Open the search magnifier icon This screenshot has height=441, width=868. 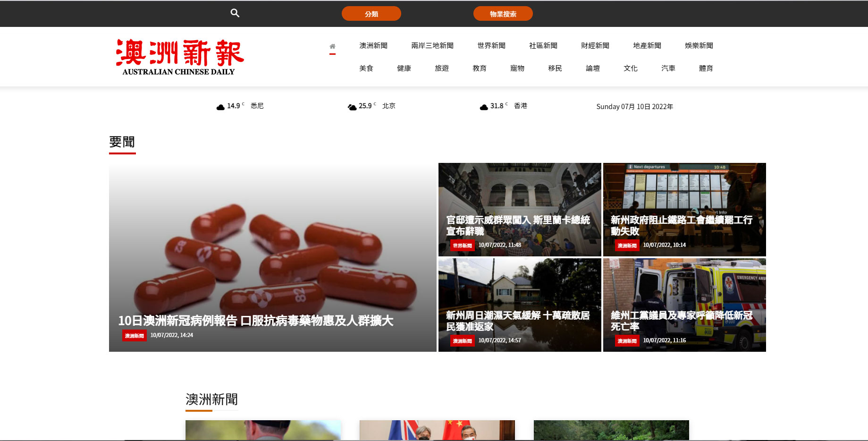(x=235, y=13)
